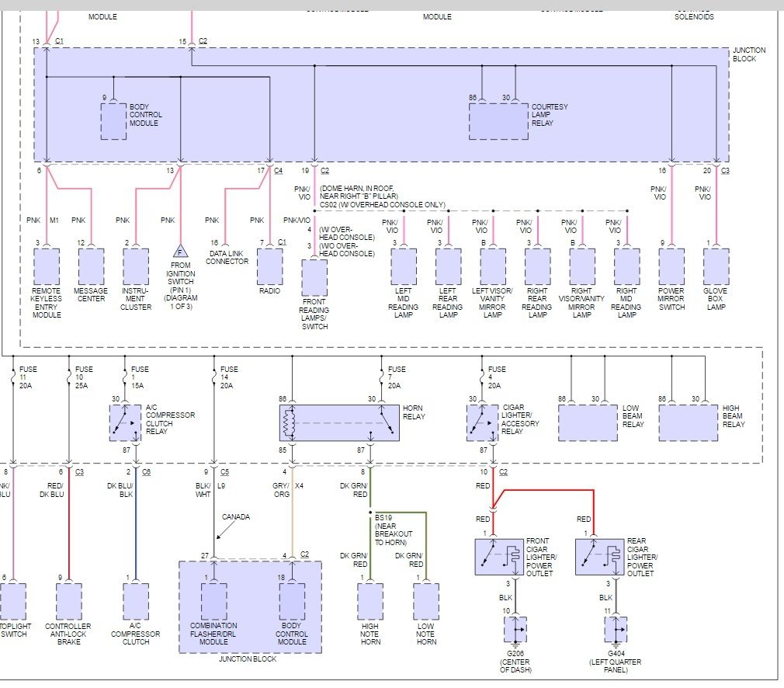Image resolution: width=784 pixels, height=688 pixels.
Task: Select the 'CANADA' annotation text
Action: pyautogui.click(x=236, y=517)
